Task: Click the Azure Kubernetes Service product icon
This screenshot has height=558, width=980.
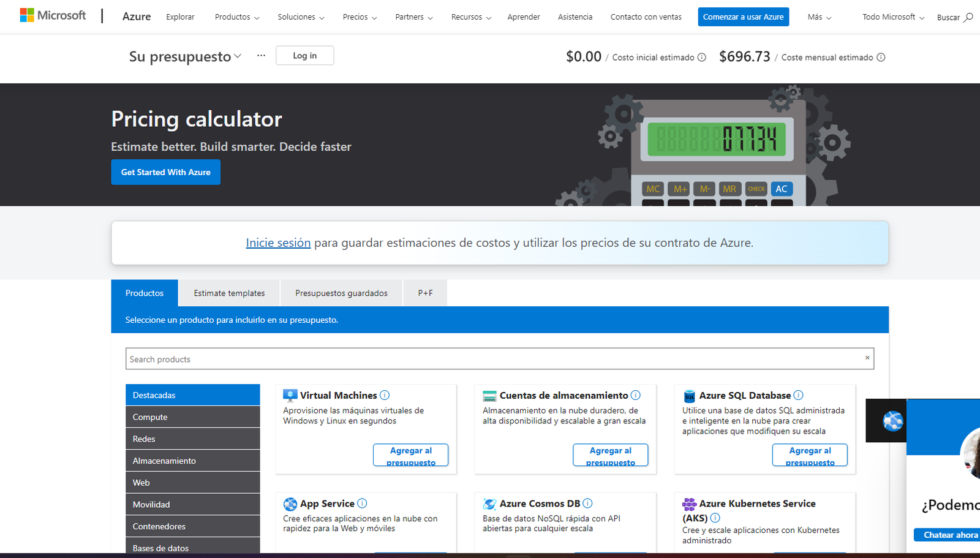Action: click(690, 504)
